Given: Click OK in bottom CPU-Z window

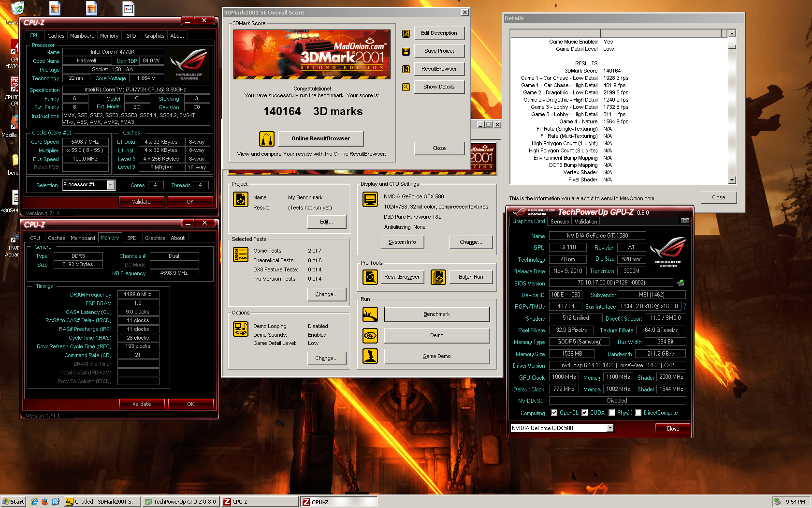Looking at the screenshot, I should (x=190, y=404).
